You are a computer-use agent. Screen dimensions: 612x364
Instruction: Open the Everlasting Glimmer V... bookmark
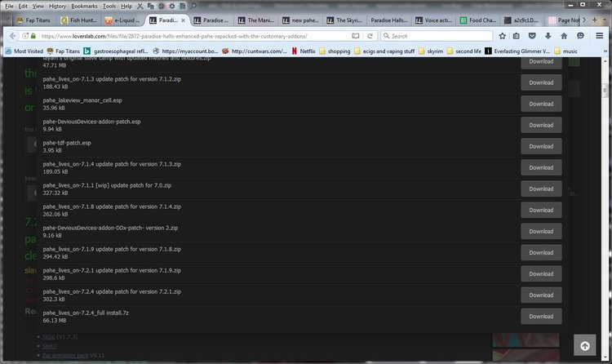(x=517, y=51)
